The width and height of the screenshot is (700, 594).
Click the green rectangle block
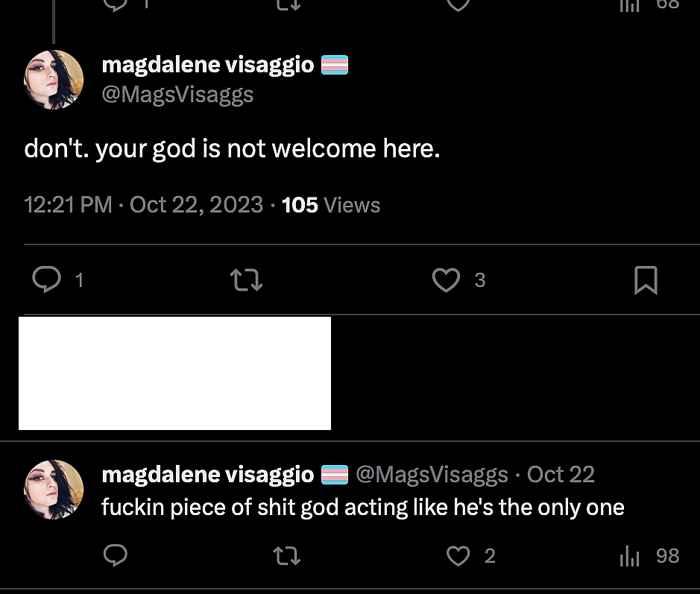pyautogui.click(x=174, y=373)
